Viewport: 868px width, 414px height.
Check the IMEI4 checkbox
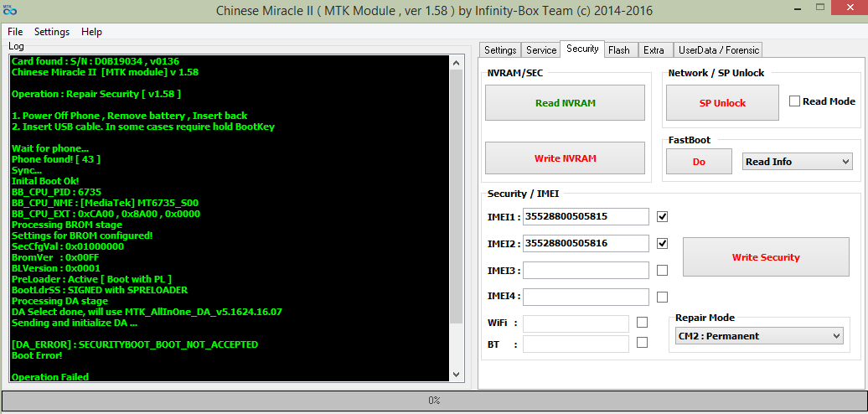(662, 297)
